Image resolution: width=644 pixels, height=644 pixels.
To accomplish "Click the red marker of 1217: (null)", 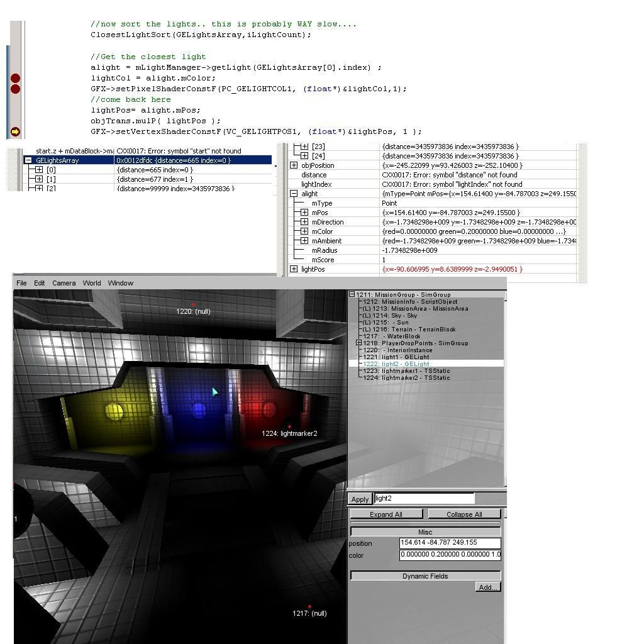I will click(309, 607).
